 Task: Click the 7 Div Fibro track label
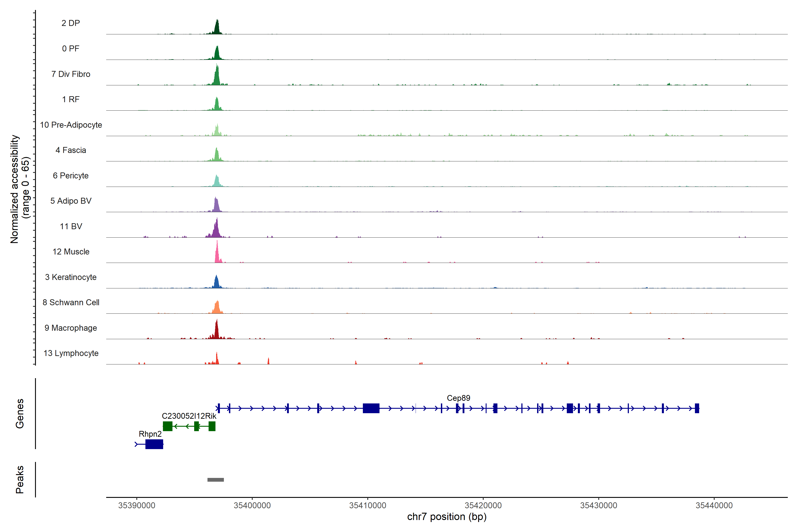(x=70, y=74)
